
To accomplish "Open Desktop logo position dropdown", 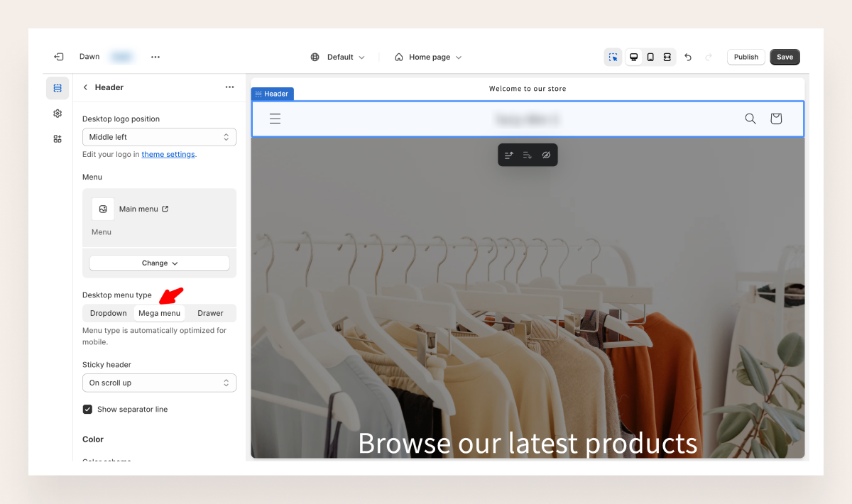I will click(x=159, y=137).
